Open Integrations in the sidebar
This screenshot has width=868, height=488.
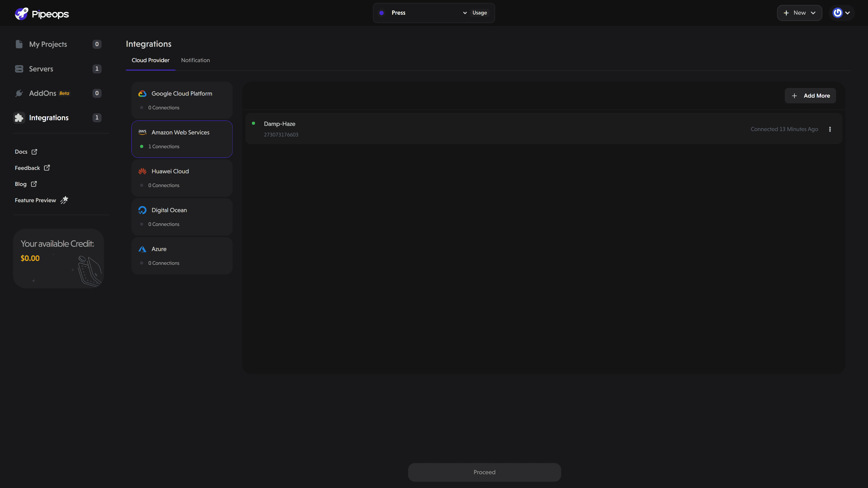tap(58, 117)
